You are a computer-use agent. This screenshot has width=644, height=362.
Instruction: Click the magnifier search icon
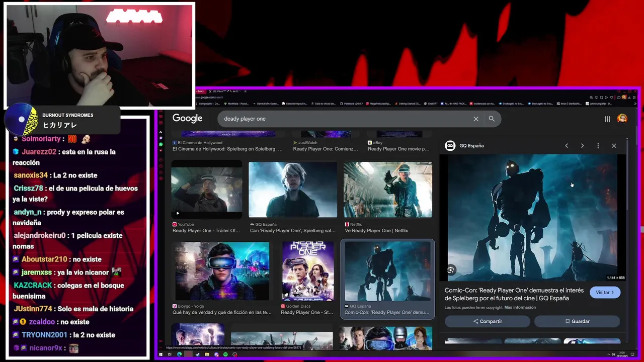point(492,119)
